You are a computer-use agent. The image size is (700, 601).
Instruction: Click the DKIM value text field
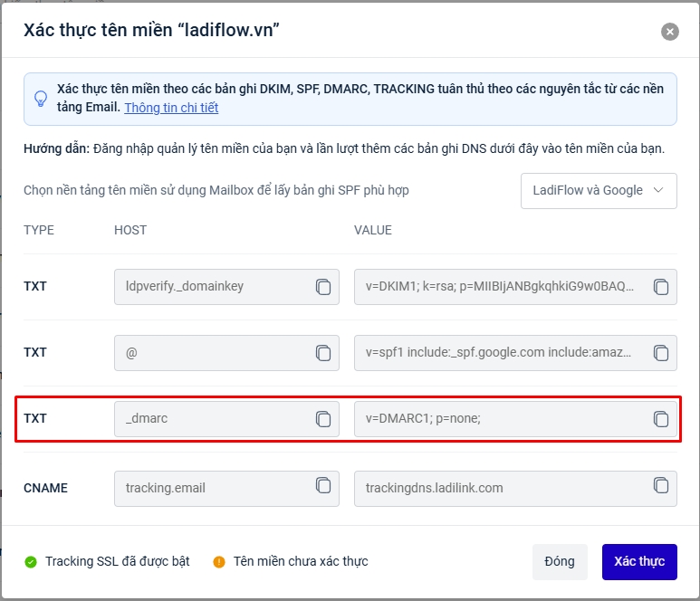[x=500, y=286]
